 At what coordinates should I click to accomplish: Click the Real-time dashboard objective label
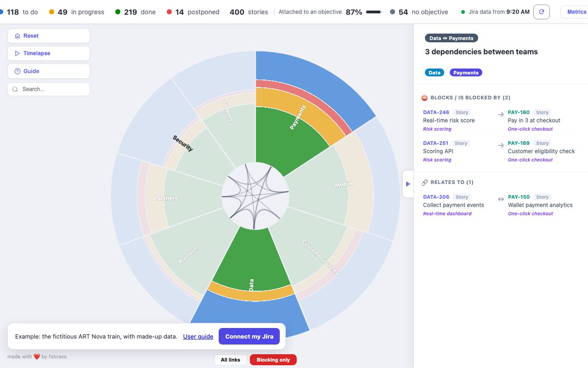click(447, 213)
